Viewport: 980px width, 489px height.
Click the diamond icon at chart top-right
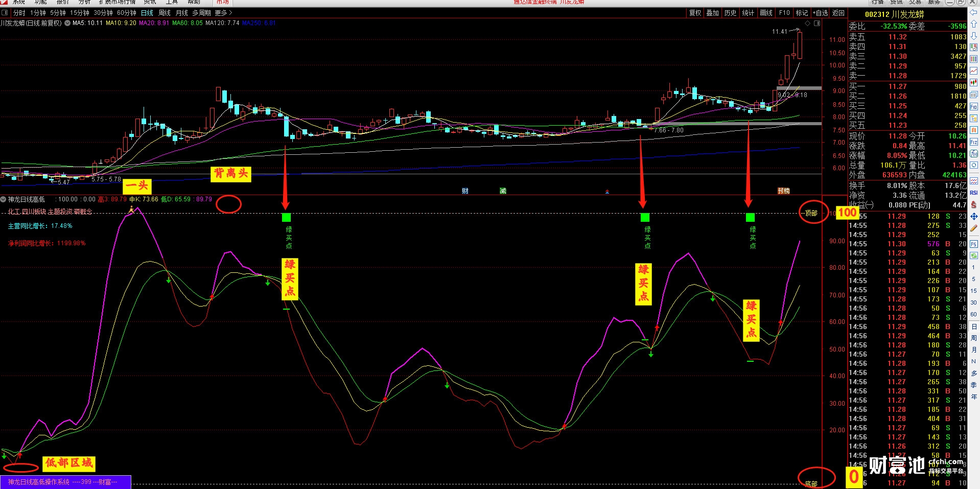(808, 24)
